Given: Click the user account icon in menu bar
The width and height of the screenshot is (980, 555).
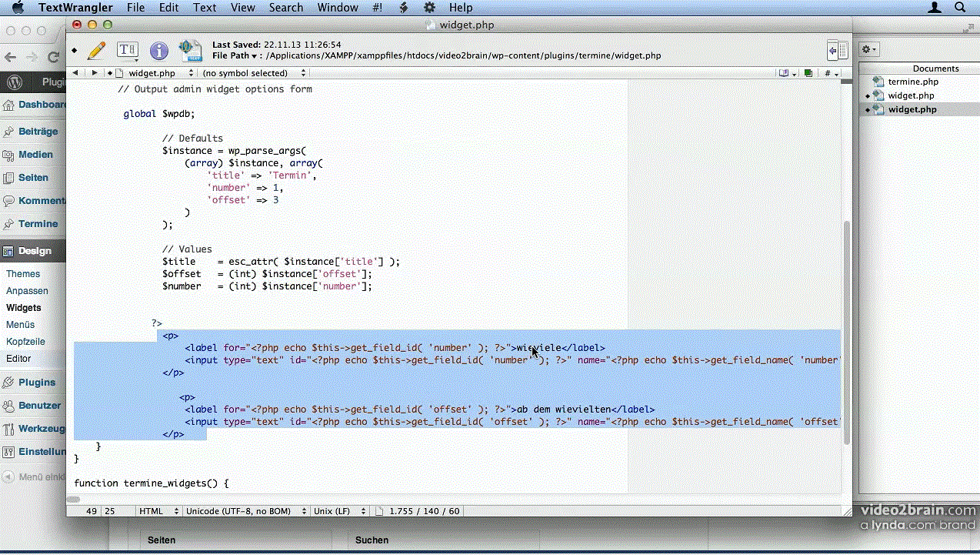Looking at the screenshot, I should click(935, 8).
